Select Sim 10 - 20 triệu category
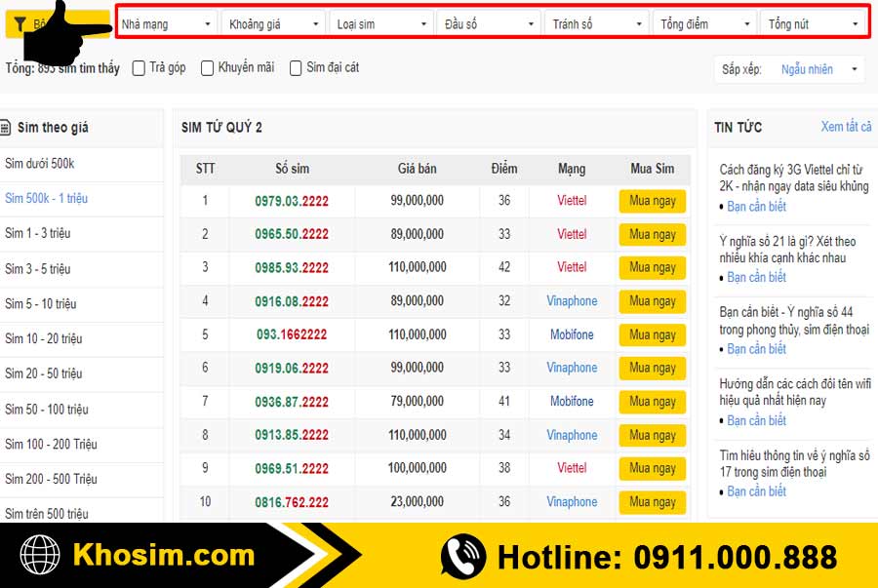Screen dimensions: 878x588 click(x=44, y=338)
